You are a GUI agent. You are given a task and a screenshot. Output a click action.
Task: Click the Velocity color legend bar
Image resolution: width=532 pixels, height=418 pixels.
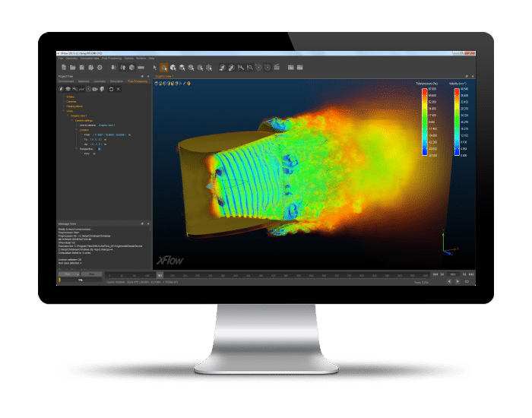click(x=457, y=122)
